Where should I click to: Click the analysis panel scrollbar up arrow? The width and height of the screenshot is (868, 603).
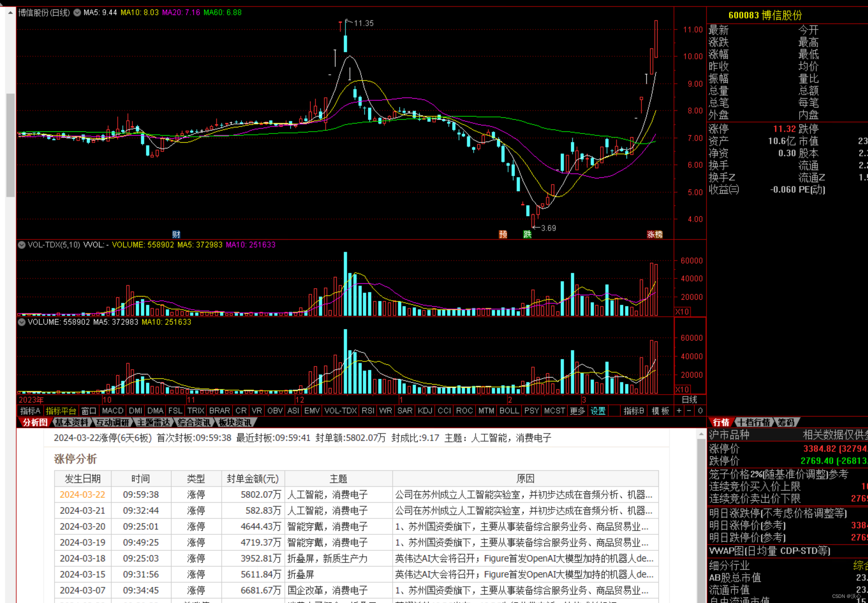pyautogui.click(x=701, y=434)
